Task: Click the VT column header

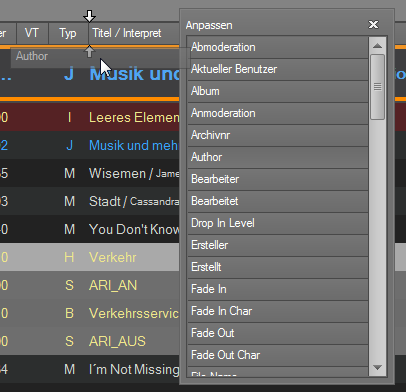Action: [x=32, y=33]
